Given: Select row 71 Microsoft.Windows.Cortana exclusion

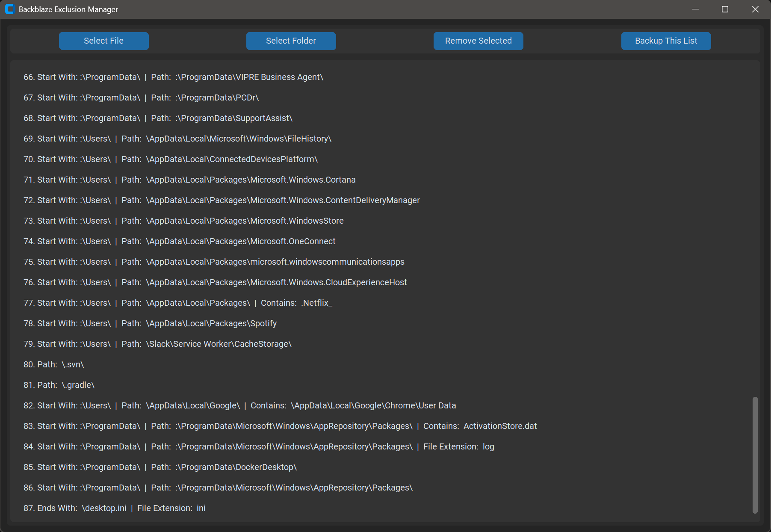Looking at the screenshot, I should pos(189,180).
